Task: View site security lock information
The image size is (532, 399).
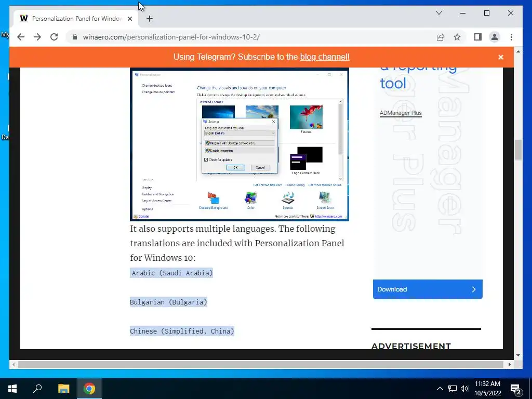Action: pyautogui.click(x=75, y=37)
